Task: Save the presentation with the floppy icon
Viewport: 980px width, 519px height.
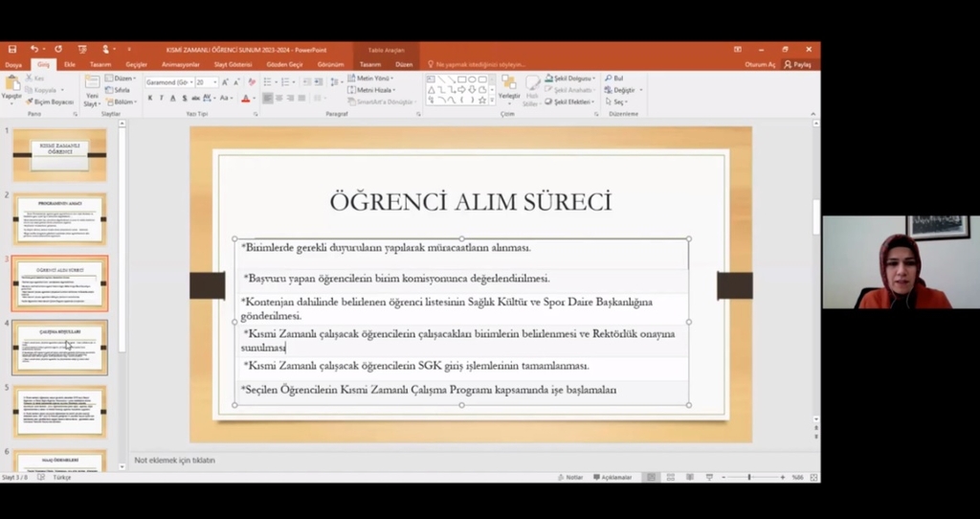Action: (x=12, y=50)
